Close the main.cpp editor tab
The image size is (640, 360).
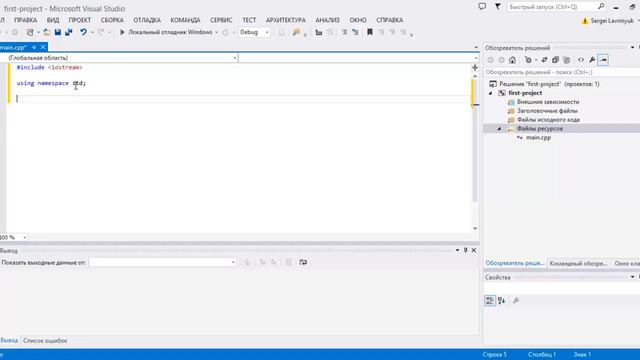tap(43, 47)
